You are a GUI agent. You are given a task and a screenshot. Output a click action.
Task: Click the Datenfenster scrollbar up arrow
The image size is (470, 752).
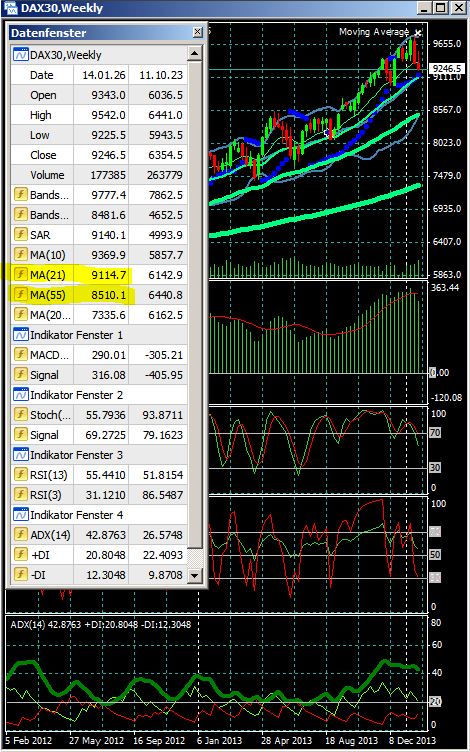194,54
